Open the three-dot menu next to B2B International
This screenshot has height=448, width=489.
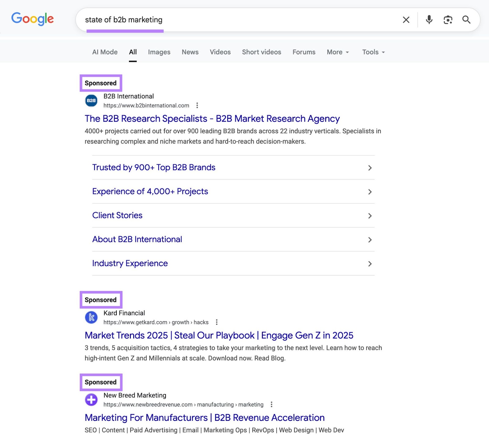click(197, 105)
